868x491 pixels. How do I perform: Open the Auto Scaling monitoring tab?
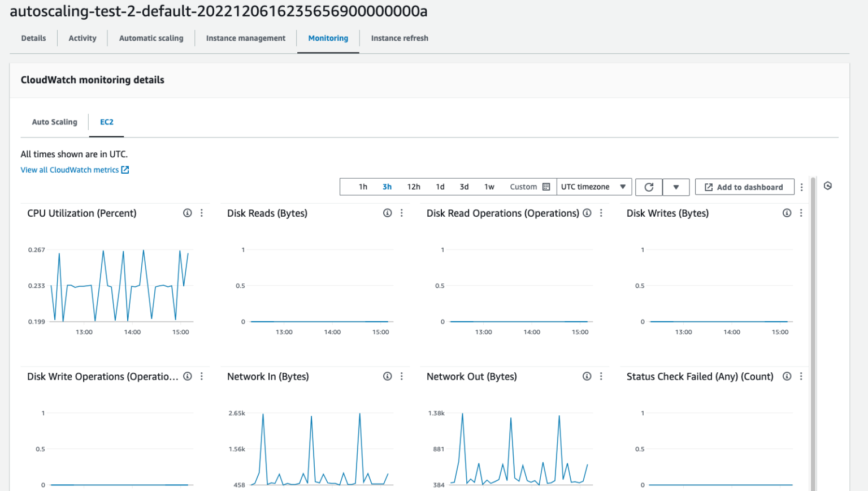pos(54,122)
